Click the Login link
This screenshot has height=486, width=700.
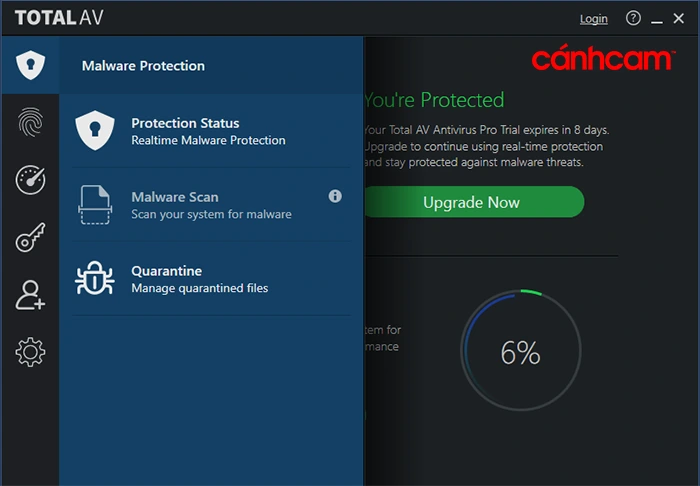(x=593, y=19)
